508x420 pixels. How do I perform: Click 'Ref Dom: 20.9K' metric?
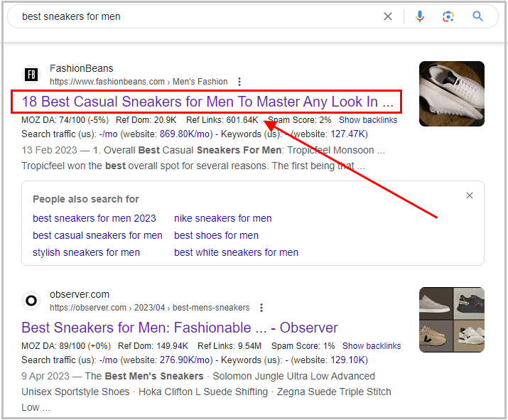click(x=146, y=120)
